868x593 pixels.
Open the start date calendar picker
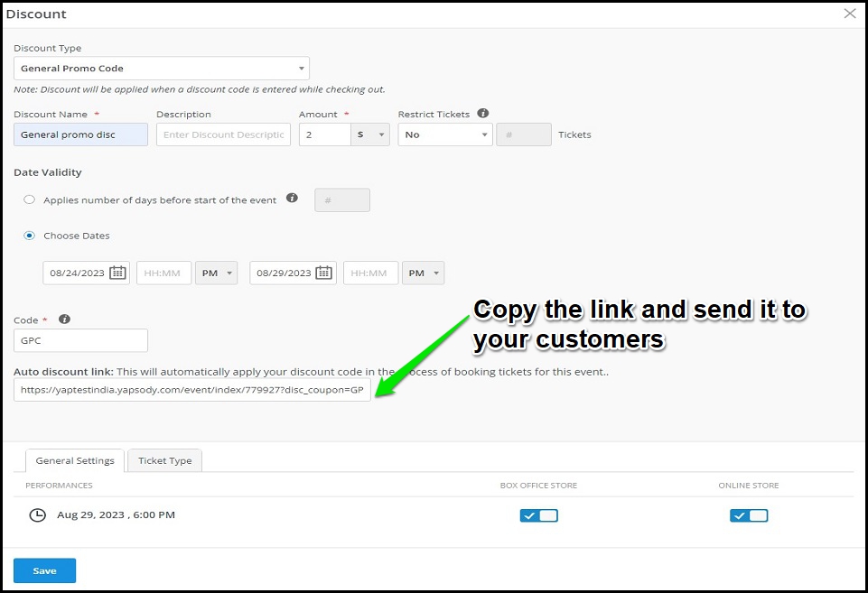[118, 273]
